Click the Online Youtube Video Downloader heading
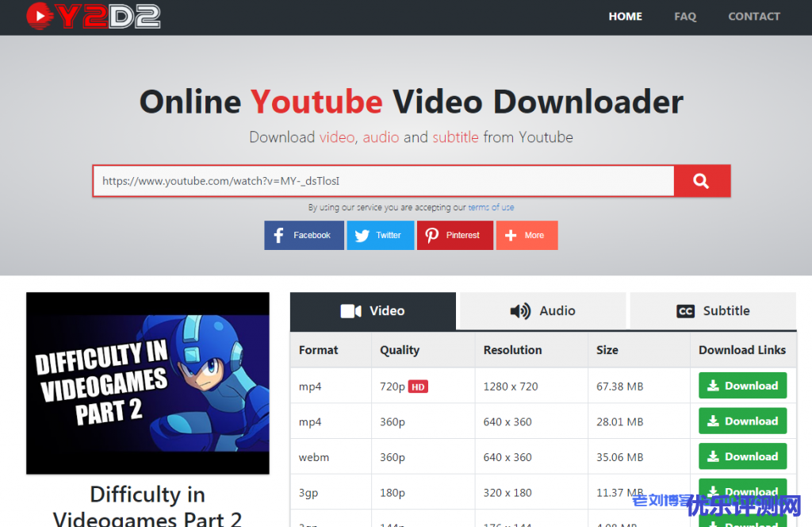812x527 pixels. (x=412, y=102)
